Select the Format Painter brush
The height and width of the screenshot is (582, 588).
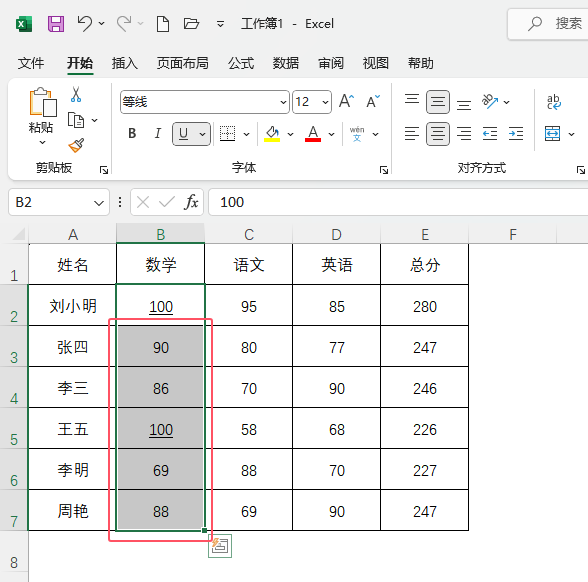point(76,146)
